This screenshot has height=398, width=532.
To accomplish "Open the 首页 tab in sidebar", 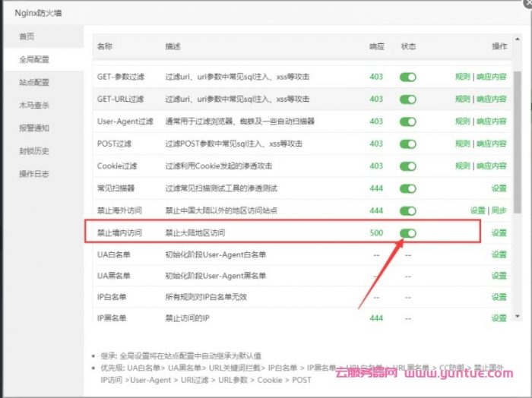I will [27, 36].
